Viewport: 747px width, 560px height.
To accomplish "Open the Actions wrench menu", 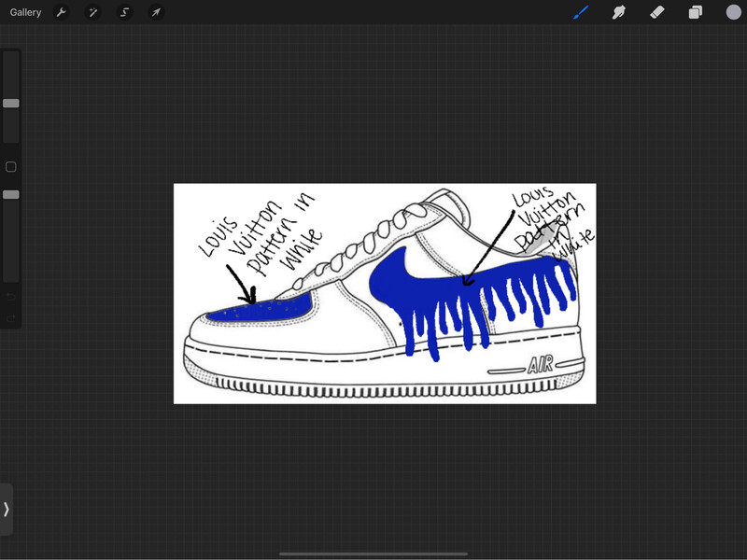I will (x=61, y=12).
